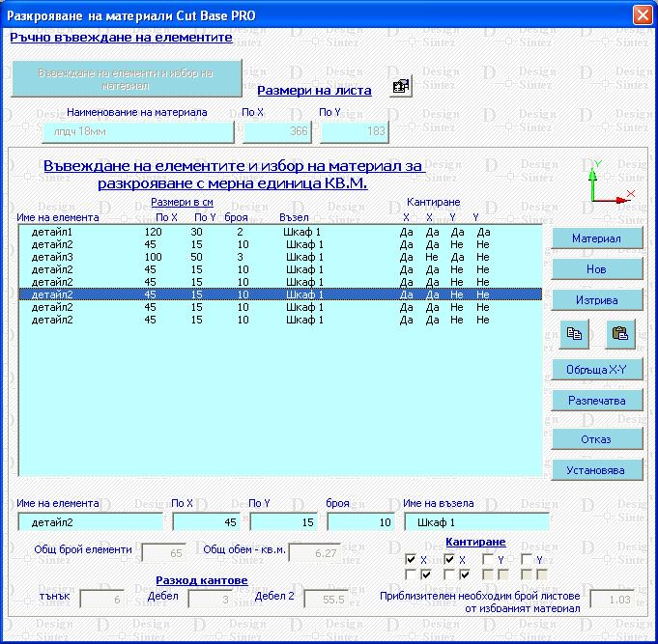Click the Размери в см column heading
658x644 pixels.
tap(182, 202)
